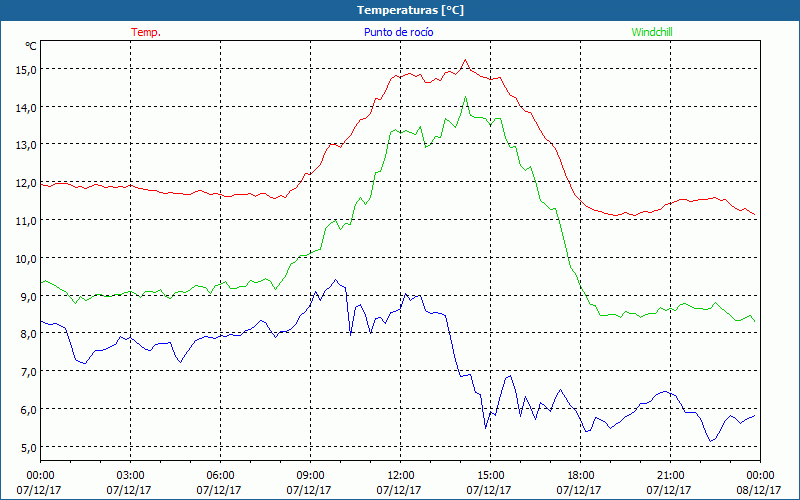Click the "12,0" y-axis value
Image resolution: width=800 pixels, height=500 pixels.
(26, 183)
